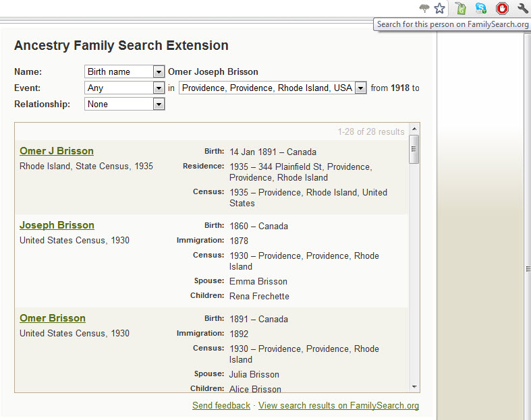531x420 pixels.
Task: Open the Event dropdown set to Any
Action: (x=124, y=88)
